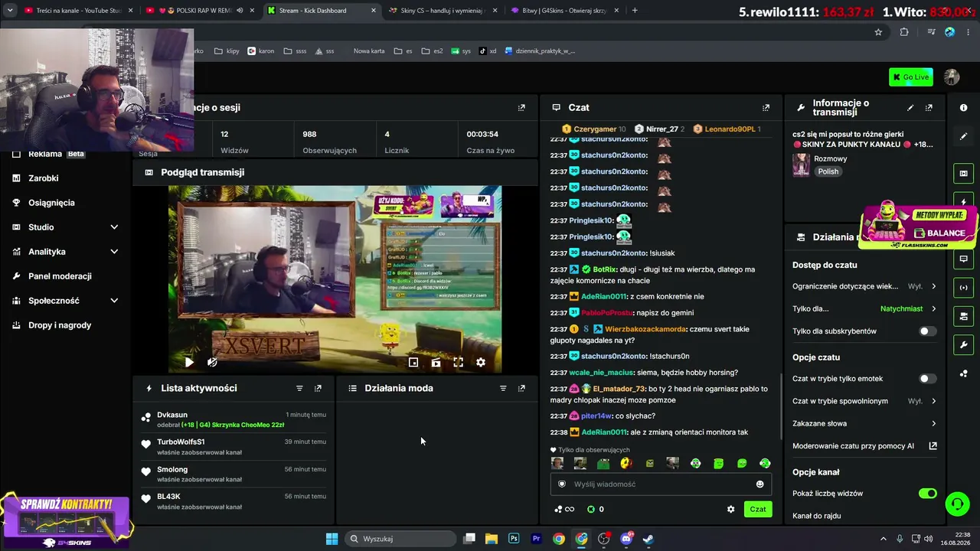The image size is (980, 551).
Task: Open Premiere Pro from taskbar
Action: [536, 539]
